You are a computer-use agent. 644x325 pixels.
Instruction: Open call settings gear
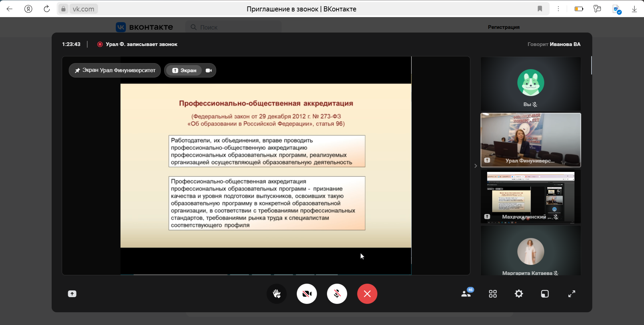(x=519, y=294)
